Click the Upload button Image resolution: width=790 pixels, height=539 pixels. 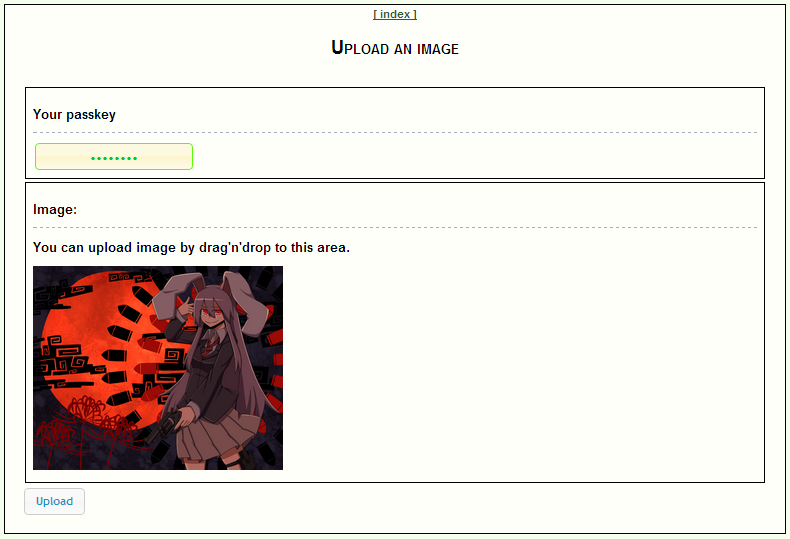(x=54, y=501)
